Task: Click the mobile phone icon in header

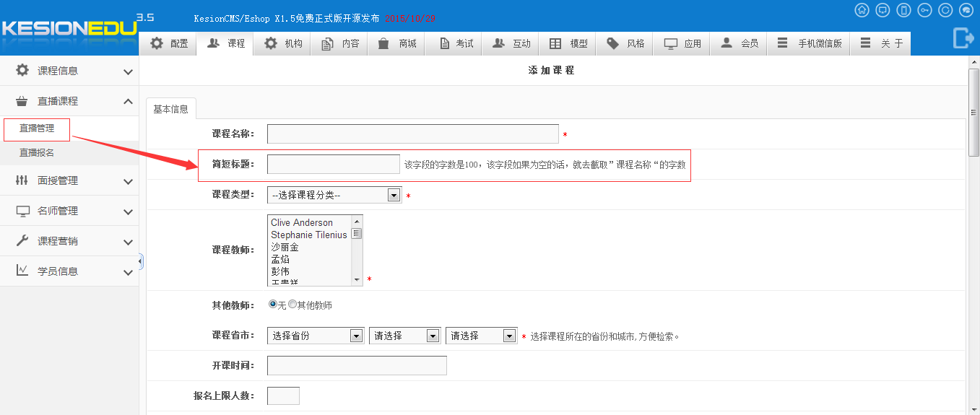Action: pyautogui.click(x=903, y=10)
